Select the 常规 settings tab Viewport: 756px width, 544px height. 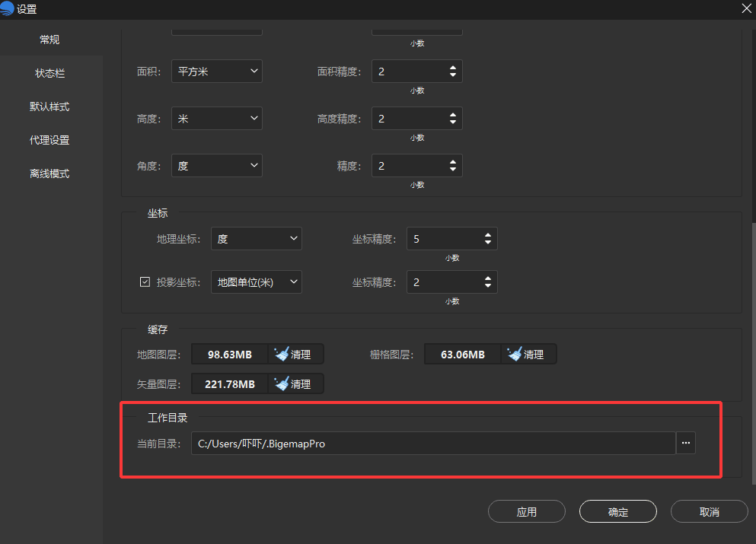point(50,40)
